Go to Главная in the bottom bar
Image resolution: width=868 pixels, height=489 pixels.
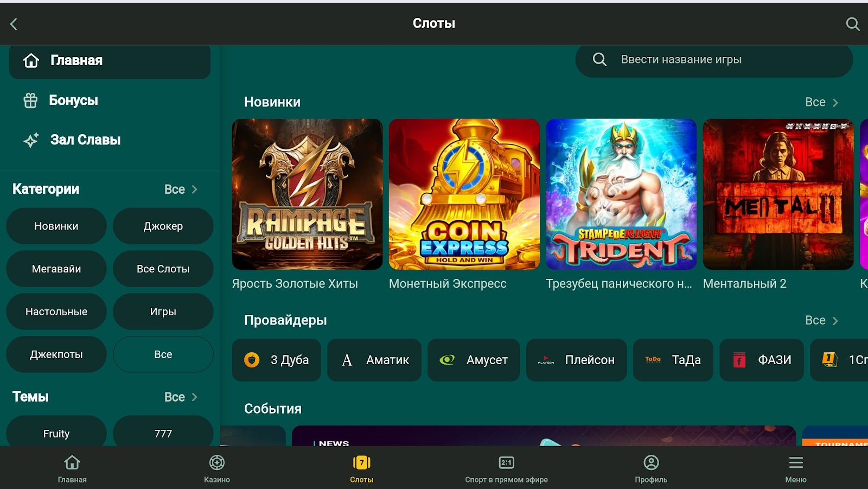coord(72,469)
